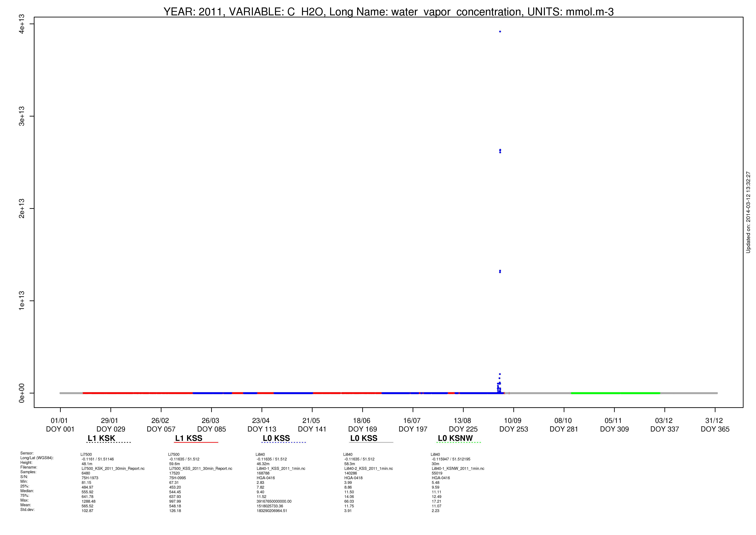Click the 4e+13 y-axis tick label

pyautogui.click(x=22, y=24)
